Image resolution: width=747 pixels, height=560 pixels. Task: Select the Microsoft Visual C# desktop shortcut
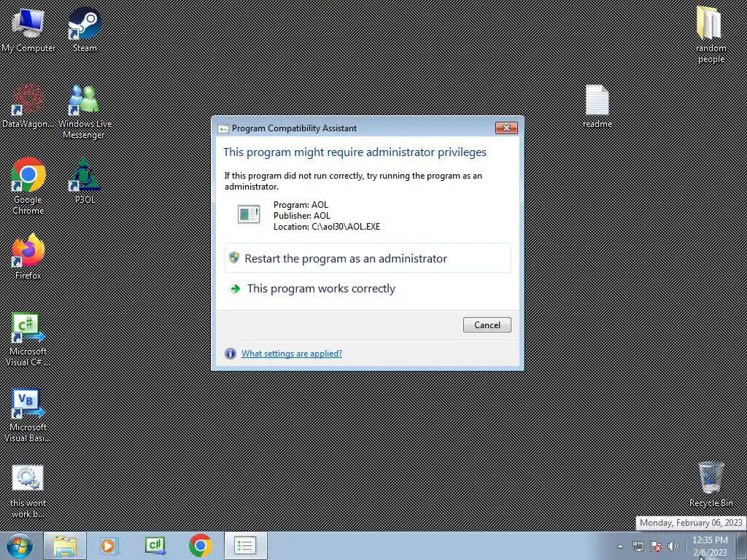(x=28, y=340)
